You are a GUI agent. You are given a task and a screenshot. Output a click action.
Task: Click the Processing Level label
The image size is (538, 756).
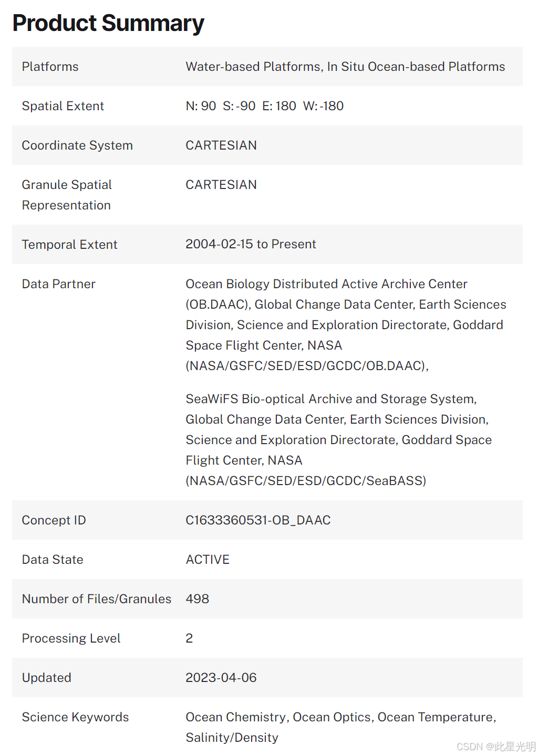coord(71,638)
